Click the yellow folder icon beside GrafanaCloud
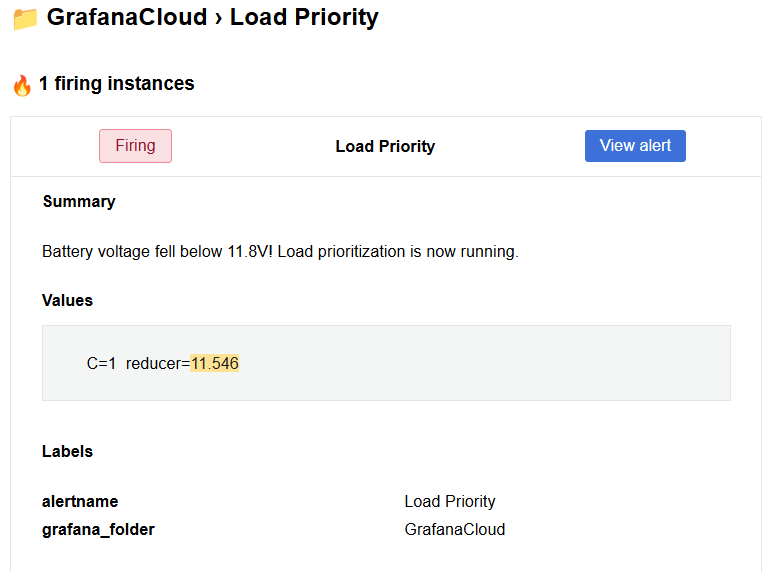Image resolution: width=768 pixels, height=572 pixels. 25,19
